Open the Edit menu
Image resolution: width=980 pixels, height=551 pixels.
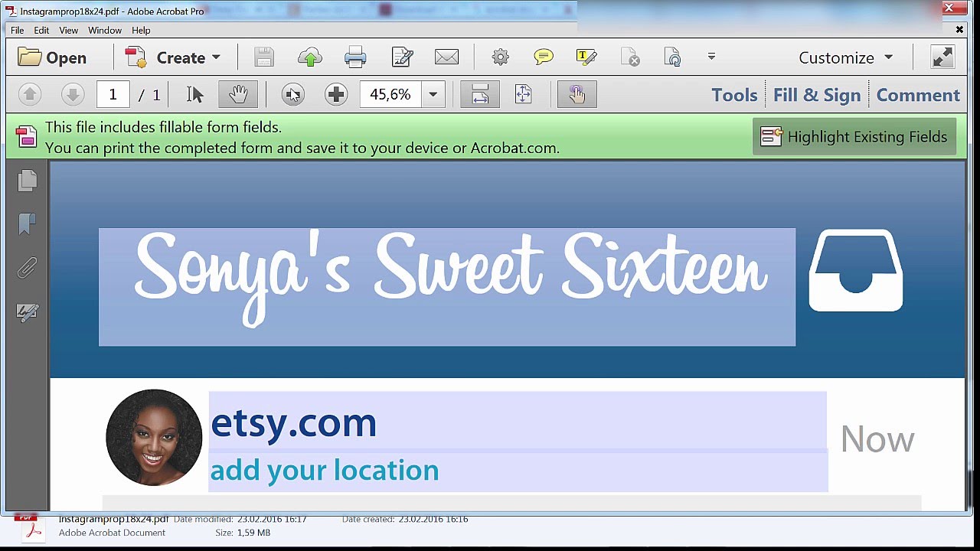[41, 30]
